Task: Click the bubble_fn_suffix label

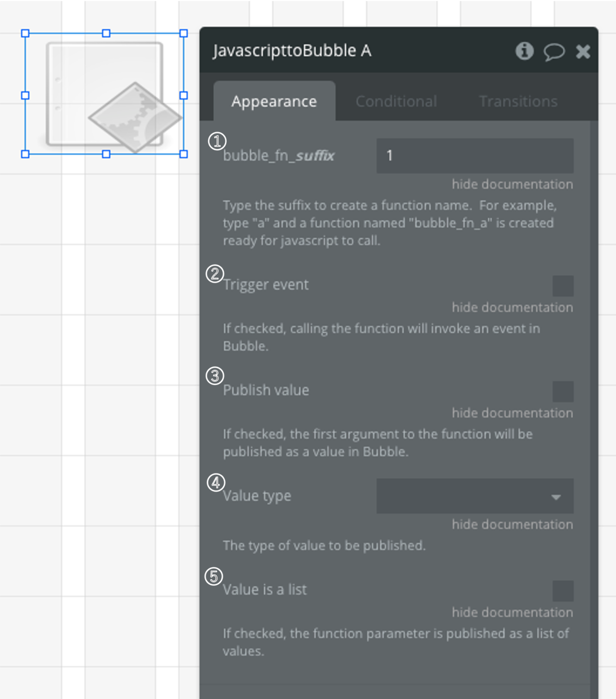Action: [279, 156]
